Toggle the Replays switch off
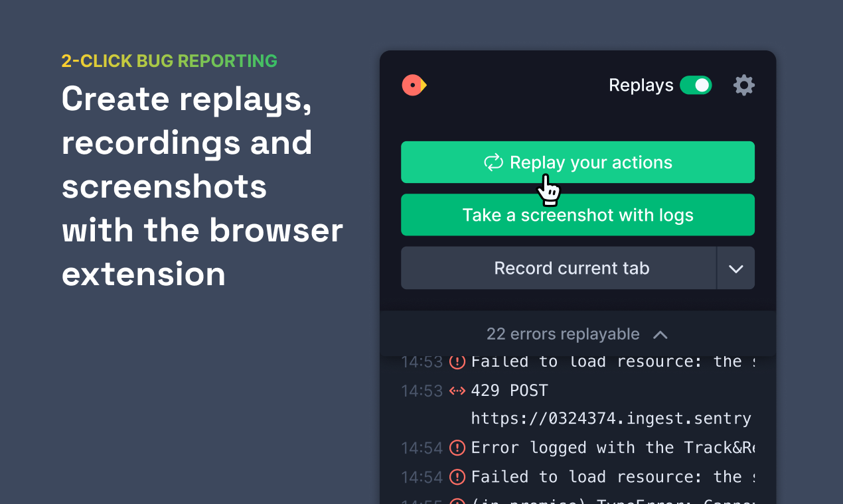The height and width of the screenshot is (504, 843). [x=696, y=86]
